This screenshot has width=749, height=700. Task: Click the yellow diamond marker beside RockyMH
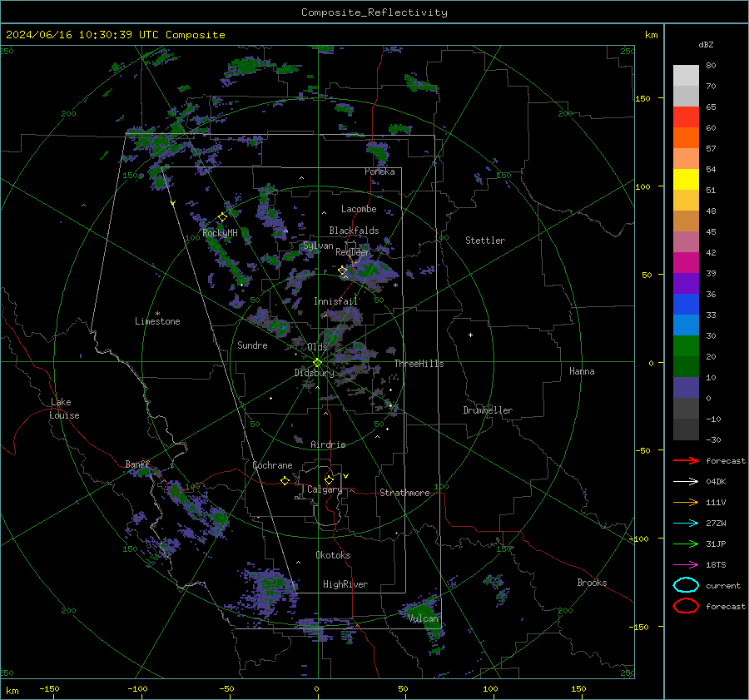tap(222, 217)
